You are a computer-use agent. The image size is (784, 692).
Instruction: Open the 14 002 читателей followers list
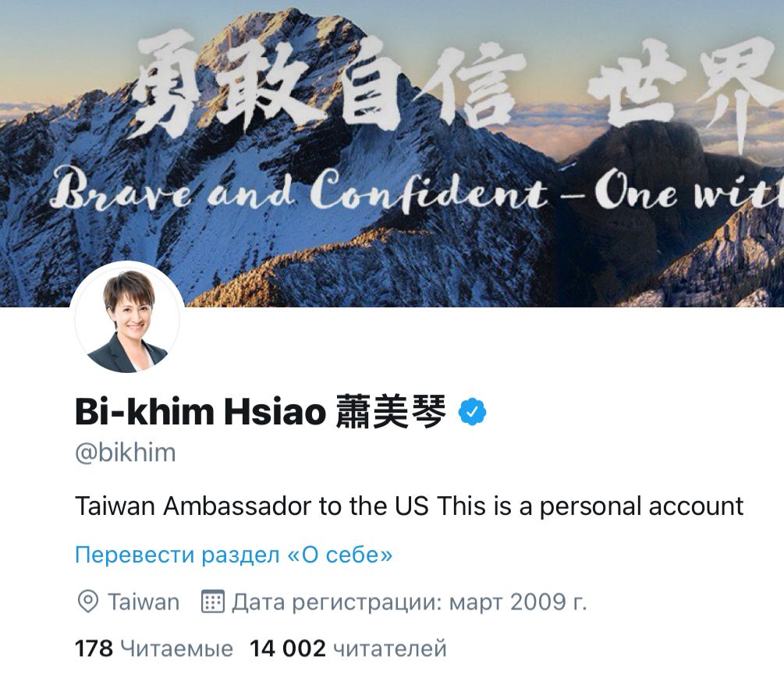tap(348, 648)
